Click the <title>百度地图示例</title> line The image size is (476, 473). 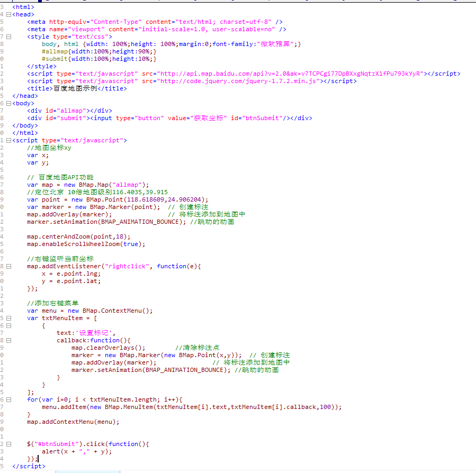tap(77, 88)
